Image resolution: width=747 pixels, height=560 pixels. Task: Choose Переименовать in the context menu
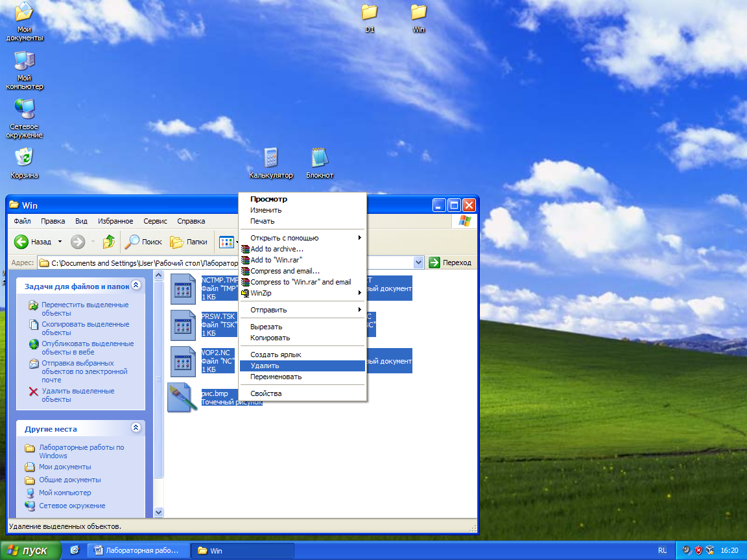(x=302, y=376)
